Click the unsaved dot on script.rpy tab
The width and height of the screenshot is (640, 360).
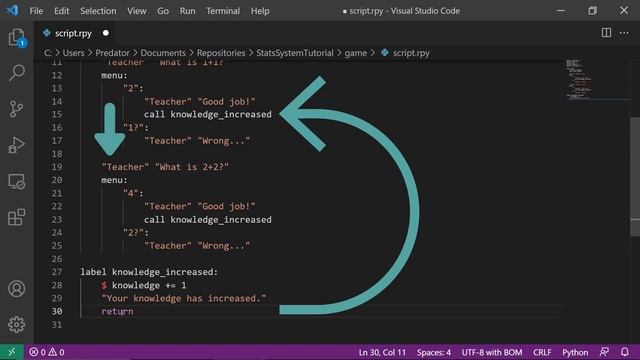tap(106, 33)
